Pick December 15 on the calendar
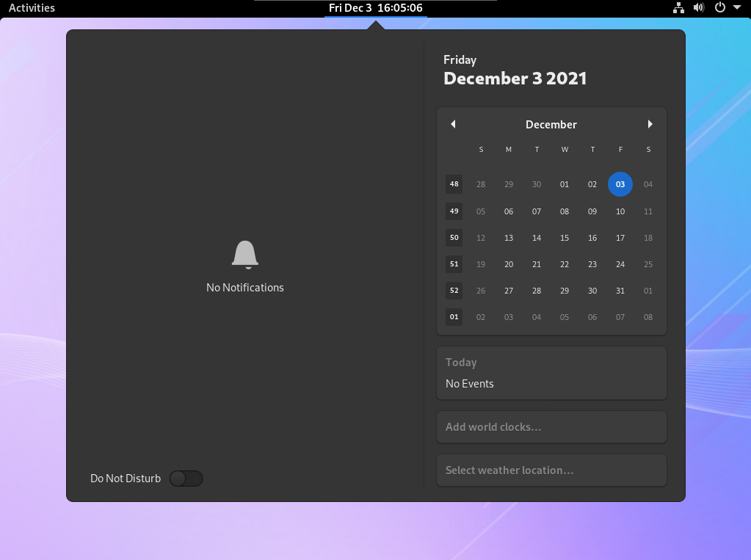The width and height of the screenshot is (751, 560). tap(565, 238)
